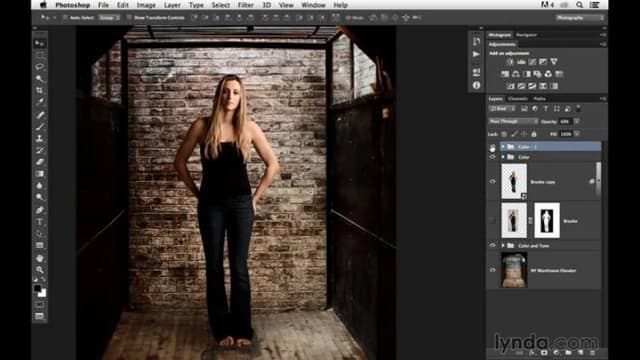Expand the Color and Tone group
640x360 pixels.
click(503, 246)
